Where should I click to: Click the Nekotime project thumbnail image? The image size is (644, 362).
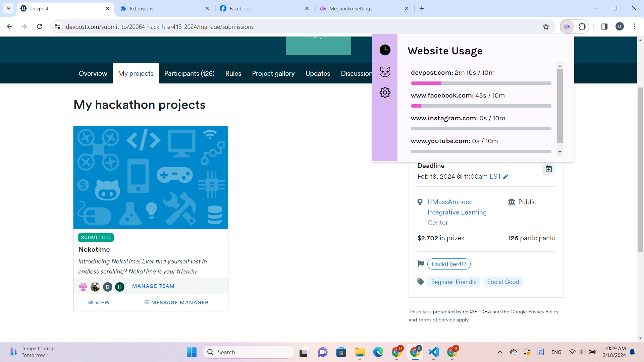[x=151, y=177]
